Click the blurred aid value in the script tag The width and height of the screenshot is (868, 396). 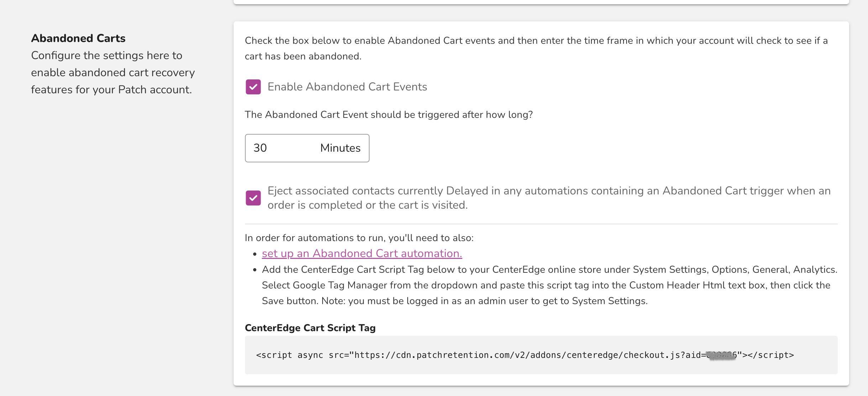pyautogui.click(x=721, y=355)
